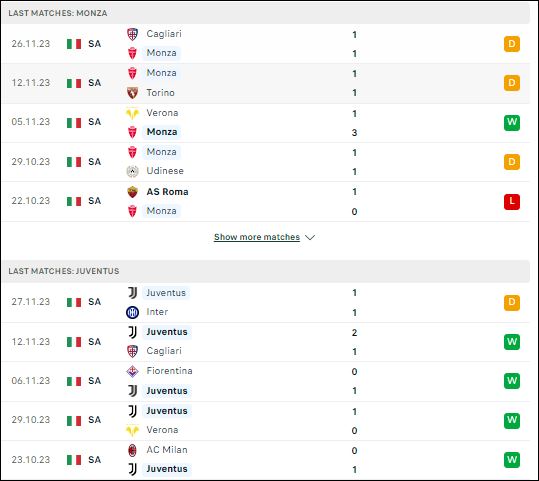Open the AS Roma team link
The image size is (539, 481).
tap(167, 192)
